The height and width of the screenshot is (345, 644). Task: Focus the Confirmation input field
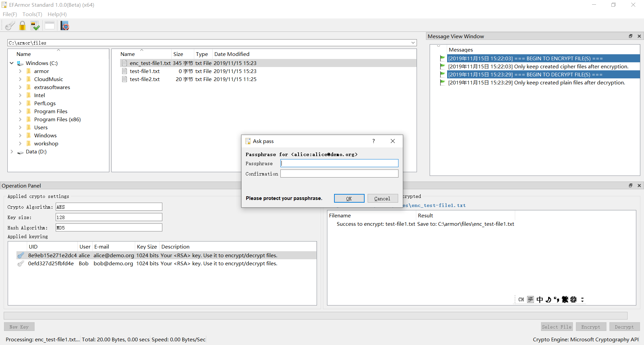[x=339, y=174]
